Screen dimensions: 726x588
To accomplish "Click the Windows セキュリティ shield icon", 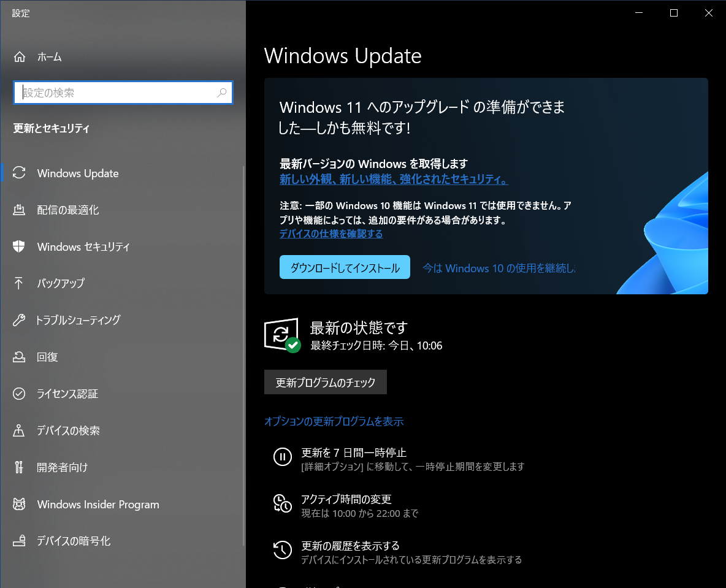I will coord(19,246).
